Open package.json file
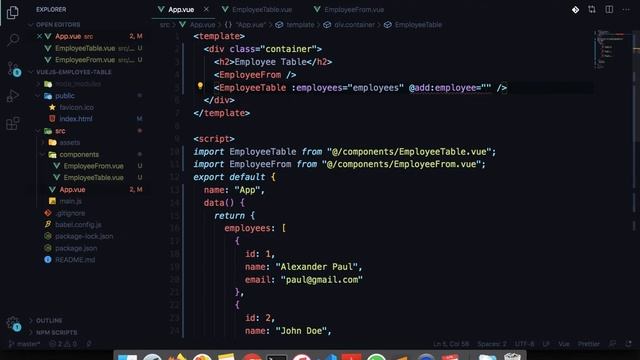The width and height of the screenshot is (640, 360). 76,248
